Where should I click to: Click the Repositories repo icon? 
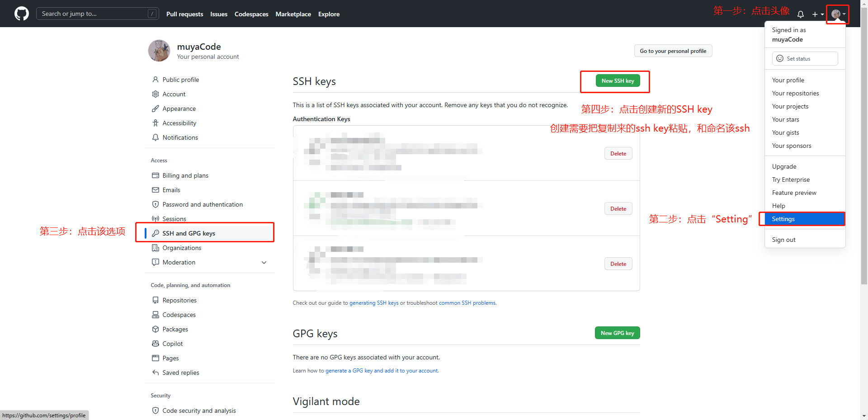pyautogui.click(x=156, y=300)
